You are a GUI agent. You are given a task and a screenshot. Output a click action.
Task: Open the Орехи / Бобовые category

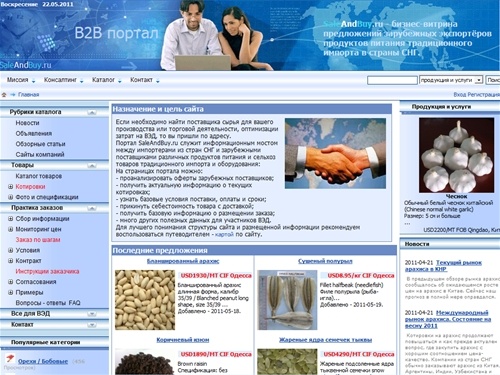pos(43,361)
